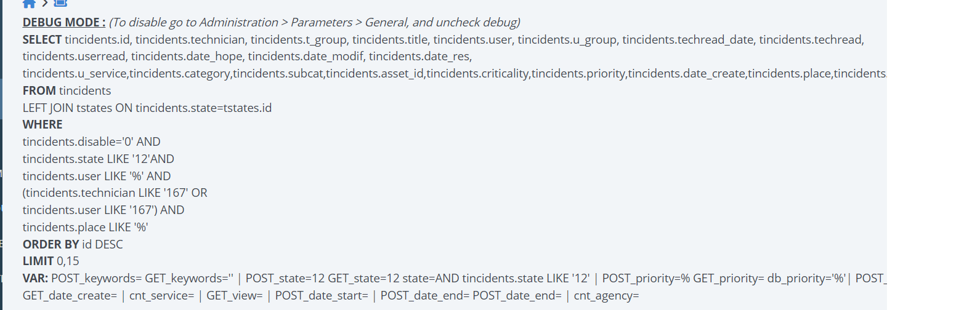Click the DEBUG MODE heading

pos(64,22)
